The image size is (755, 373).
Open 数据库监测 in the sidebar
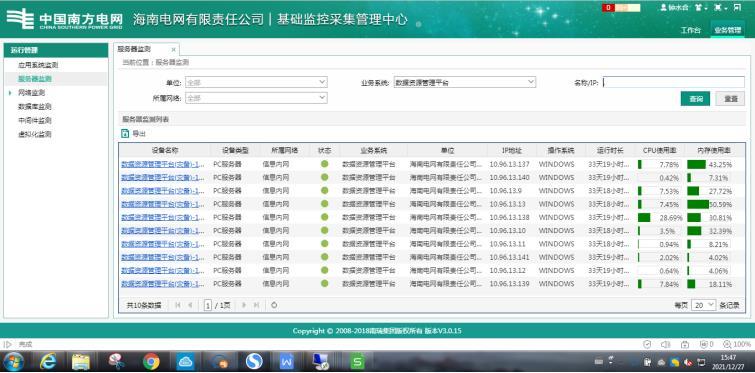tap(35, 106)
